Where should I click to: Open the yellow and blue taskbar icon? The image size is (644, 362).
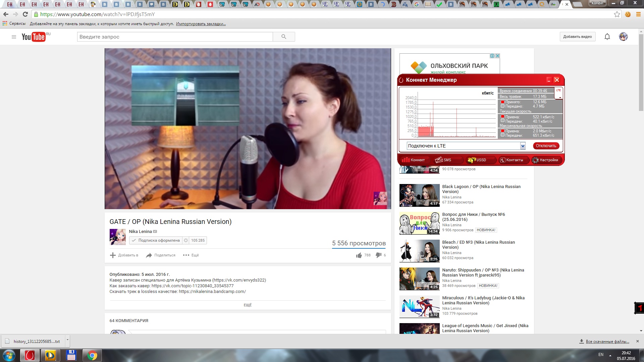(x=50, y=355)
